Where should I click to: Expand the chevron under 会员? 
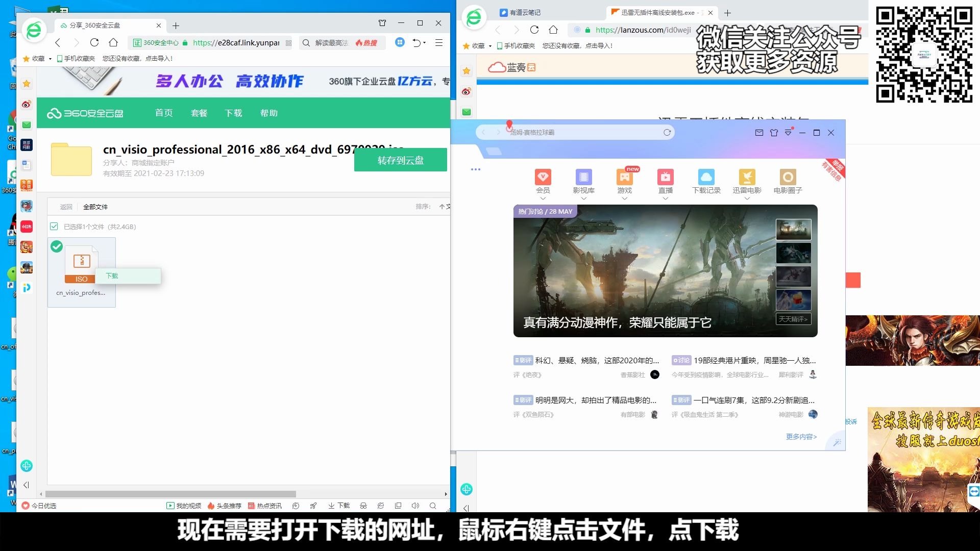(x=543, y=198)
